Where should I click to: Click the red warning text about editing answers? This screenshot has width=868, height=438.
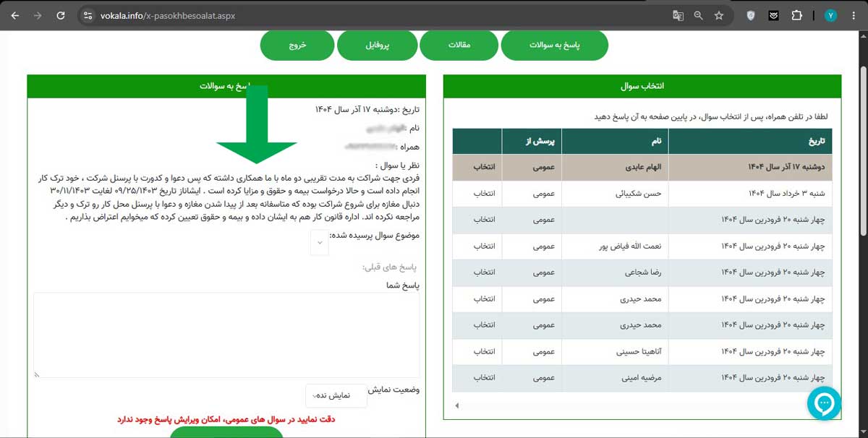click(226, 418)
